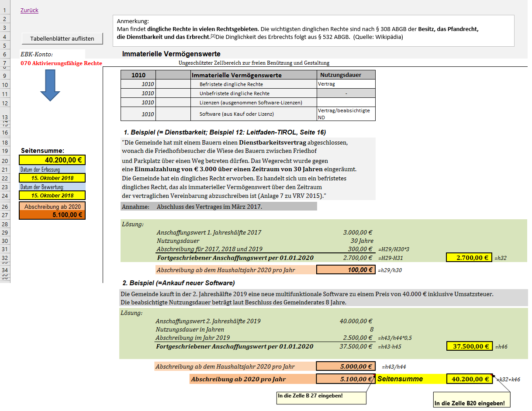
Task: Select the Annahme: Abschluss des Vertrages row
Action: (219, 207)
